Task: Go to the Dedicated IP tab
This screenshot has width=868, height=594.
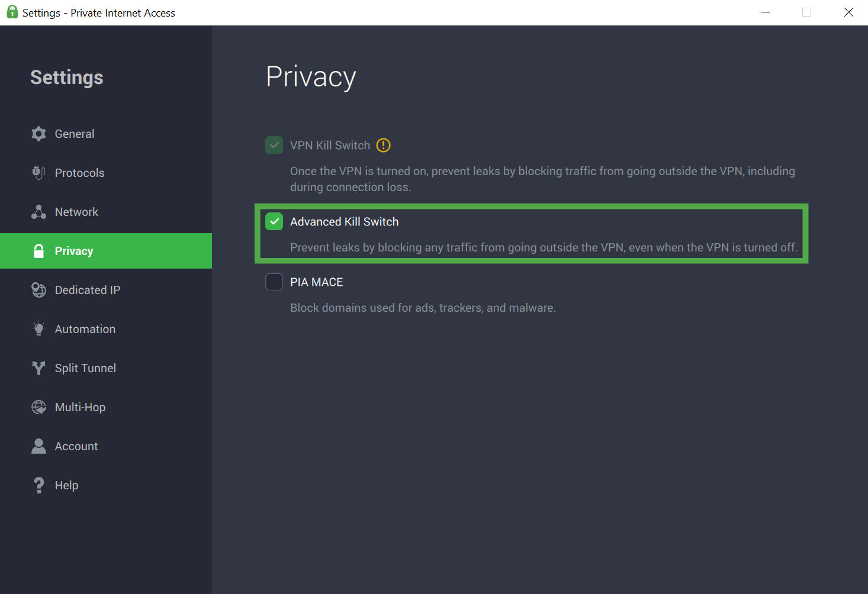Action: pos(106,290)
